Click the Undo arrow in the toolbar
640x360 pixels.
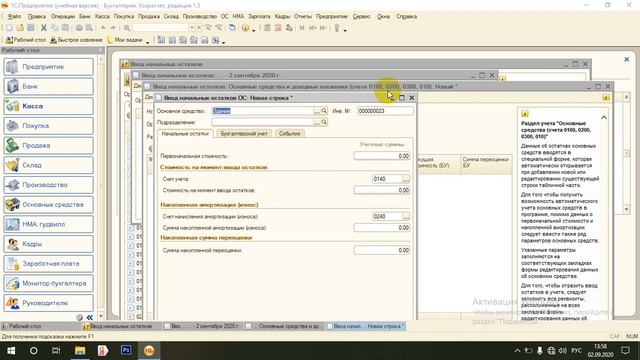point(103,28)
